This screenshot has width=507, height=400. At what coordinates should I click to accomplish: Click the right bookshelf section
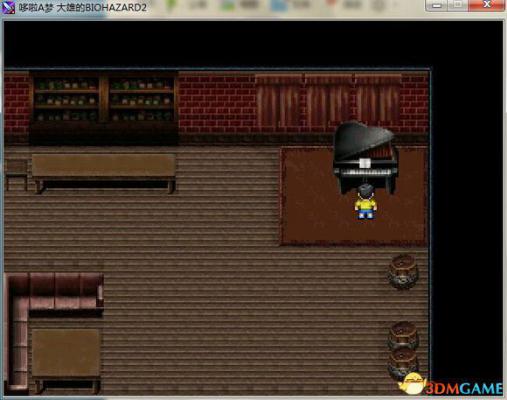(142, 99)
